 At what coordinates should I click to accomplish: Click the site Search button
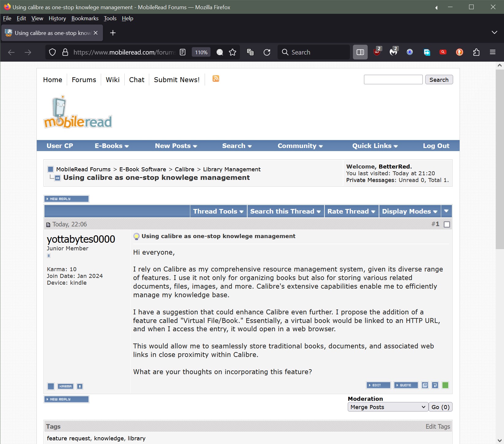(439, 80)
